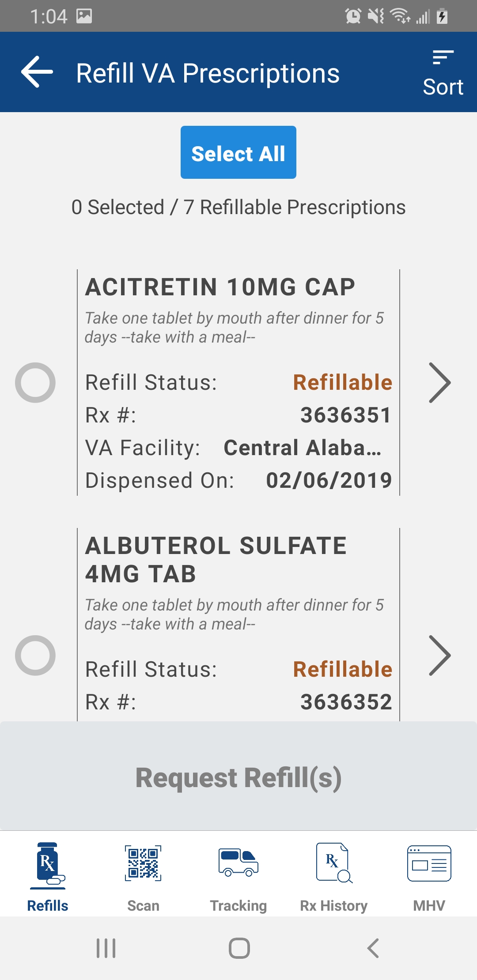Open the Acitretin 10MG CAP prescription card

(238, 383)
